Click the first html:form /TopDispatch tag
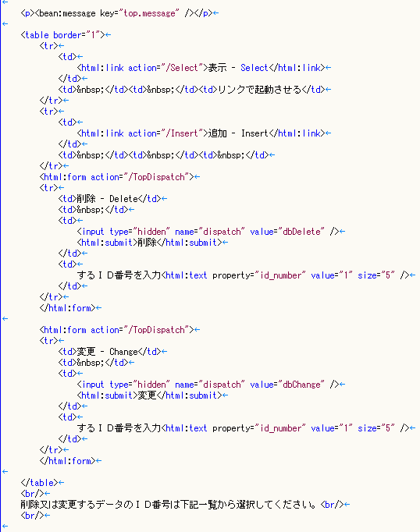 pos(116,177)
